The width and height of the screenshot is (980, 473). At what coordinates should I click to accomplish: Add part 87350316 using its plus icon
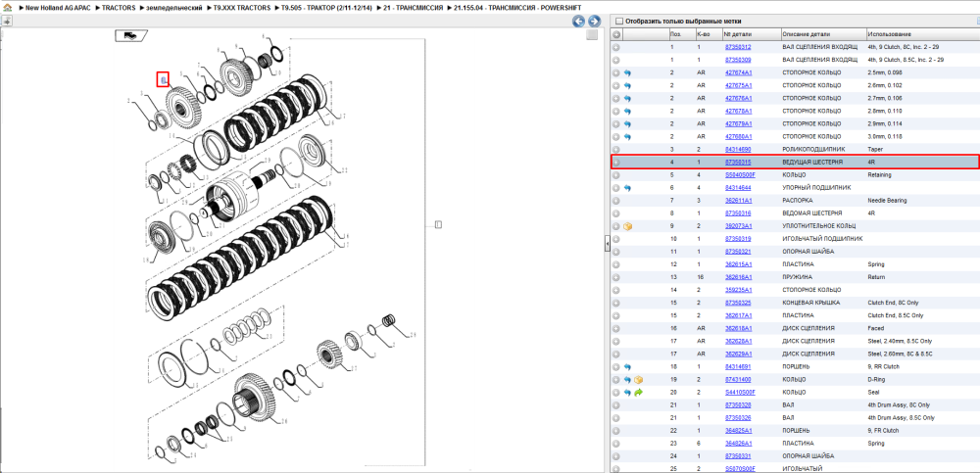616,213
